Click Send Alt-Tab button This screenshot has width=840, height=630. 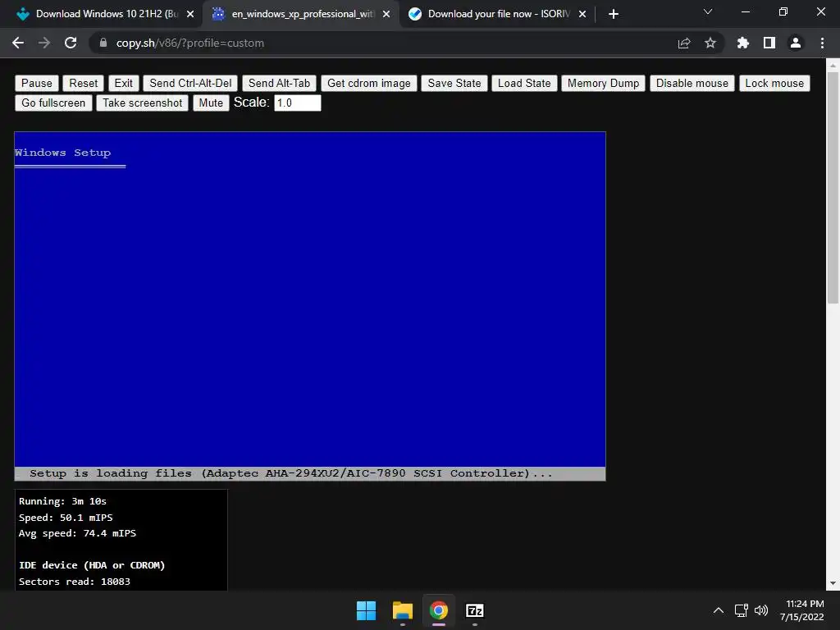pos(279,83)
